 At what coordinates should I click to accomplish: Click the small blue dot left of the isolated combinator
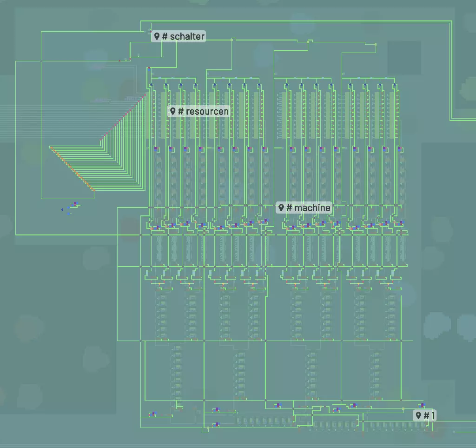(62, 209)
